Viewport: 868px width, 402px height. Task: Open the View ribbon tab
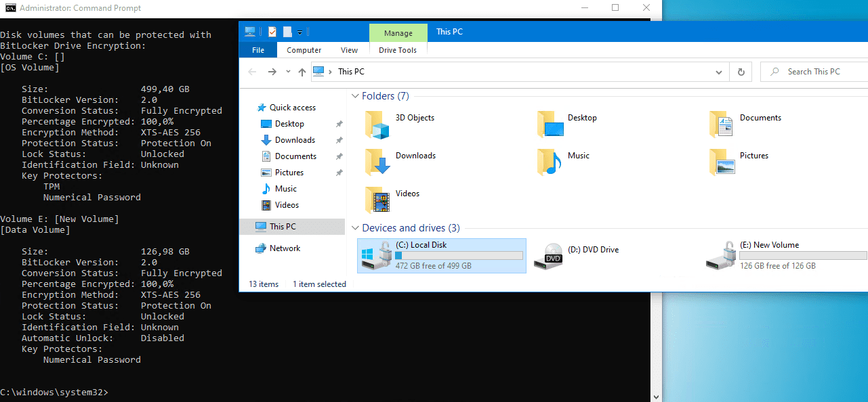(349, 50)
